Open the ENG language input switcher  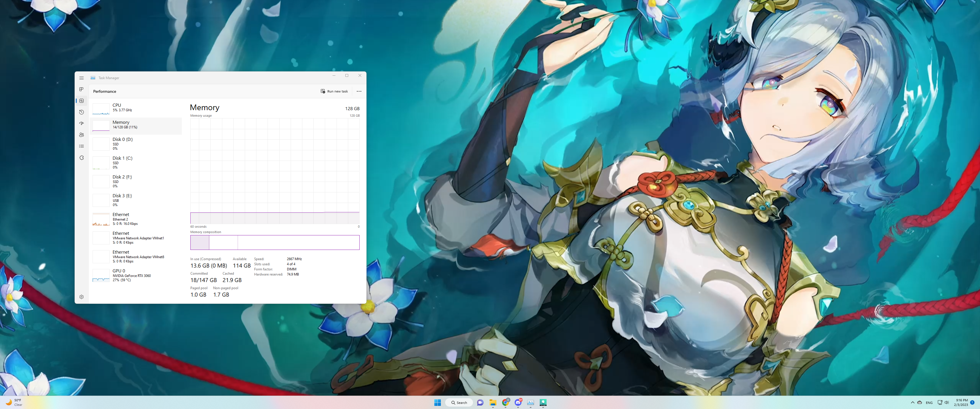tap(929, 403)
